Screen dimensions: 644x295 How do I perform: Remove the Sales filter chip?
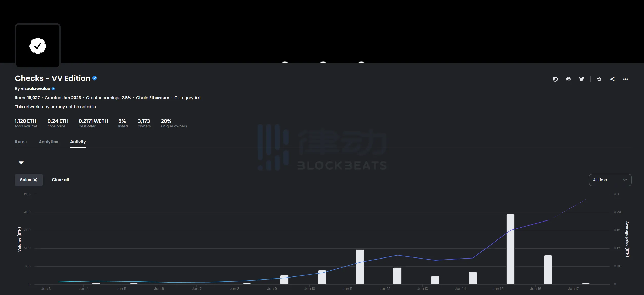tap(35, 180)
